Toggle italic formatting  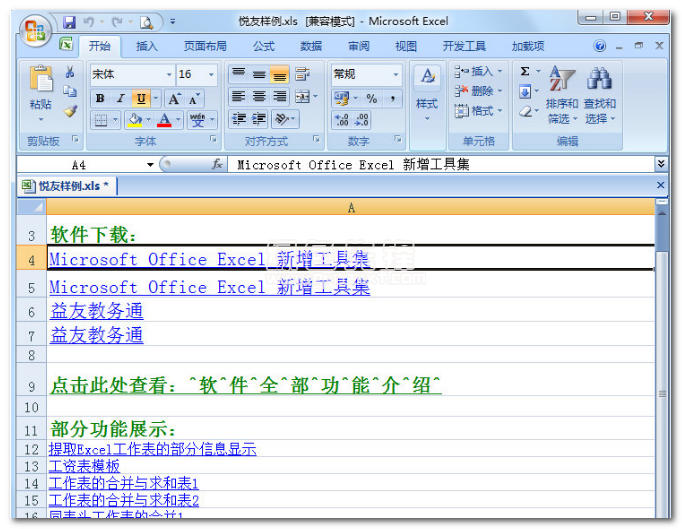(121, 99)
